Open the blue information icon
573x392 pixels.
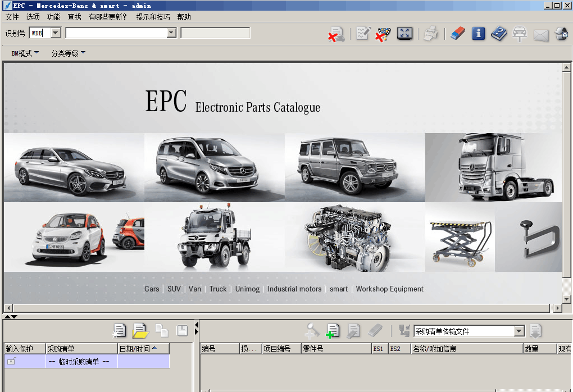pyautogui.click(x=478, y=33)
